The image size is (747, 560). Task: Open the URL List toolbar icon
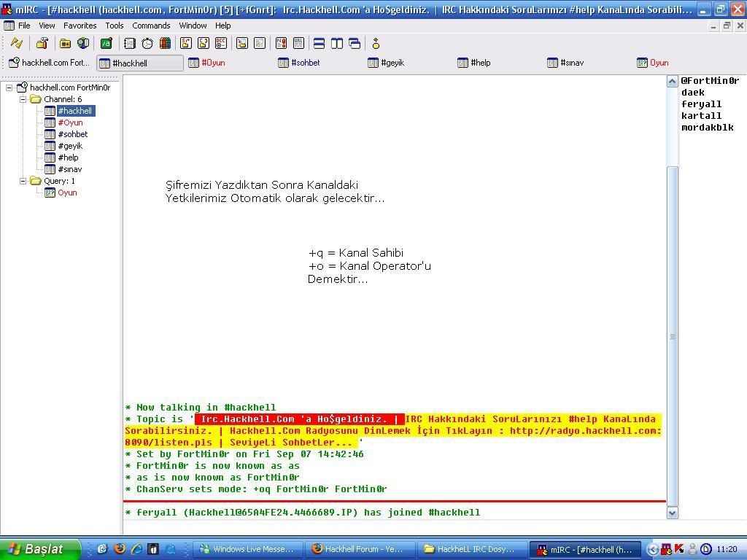(298, 44)
